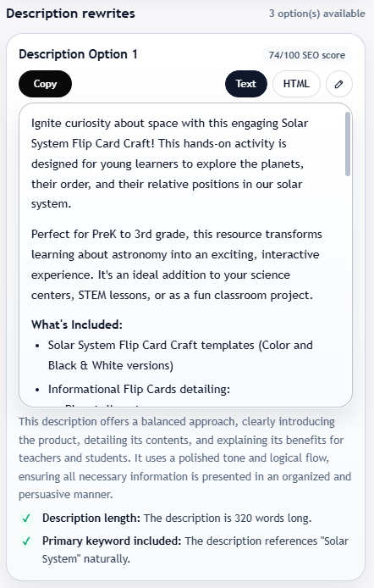Copy Description Option 1 text
Viewport: 374px width, 588px height.
pyautogui.click(x=45, y=84)
